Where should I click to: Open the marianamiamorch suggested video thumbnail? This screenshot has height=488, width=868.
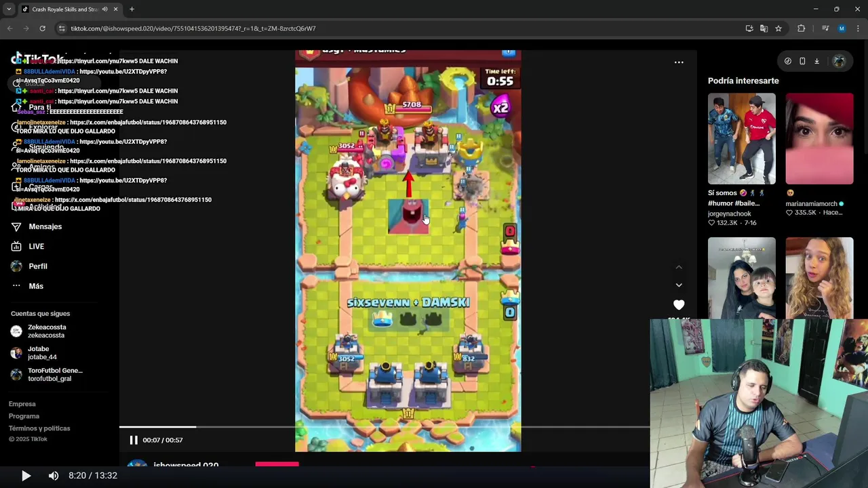(x=820, y=139)
